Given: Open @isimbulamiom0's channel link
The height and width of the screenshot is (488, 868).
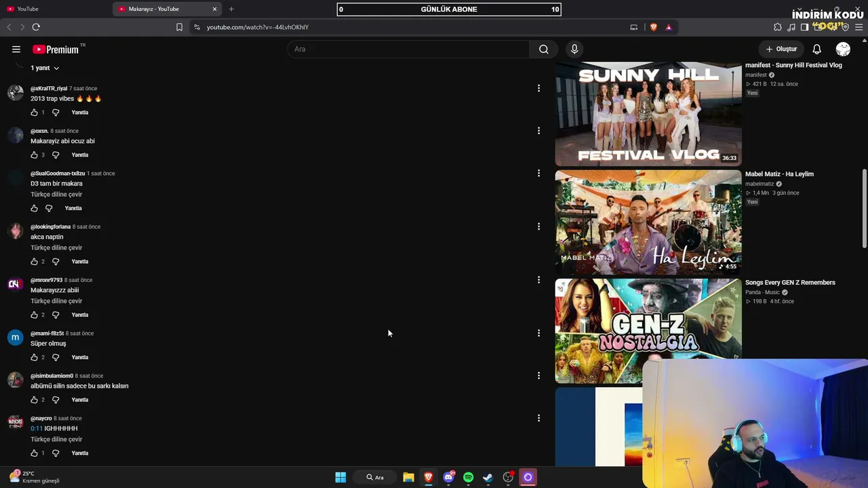Looking at the screenshot, I should point(52,376).
